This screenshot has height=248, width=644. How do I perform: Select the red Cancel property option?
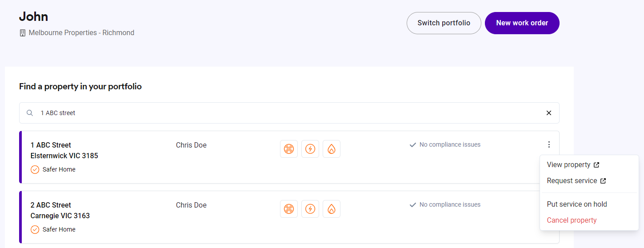click(x=572, y=220)
